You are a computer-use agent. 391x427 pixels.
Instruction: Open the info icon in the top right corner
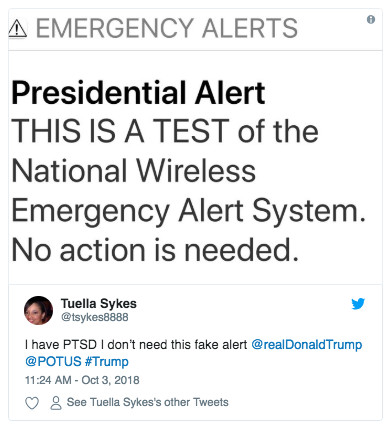[371, 20]
